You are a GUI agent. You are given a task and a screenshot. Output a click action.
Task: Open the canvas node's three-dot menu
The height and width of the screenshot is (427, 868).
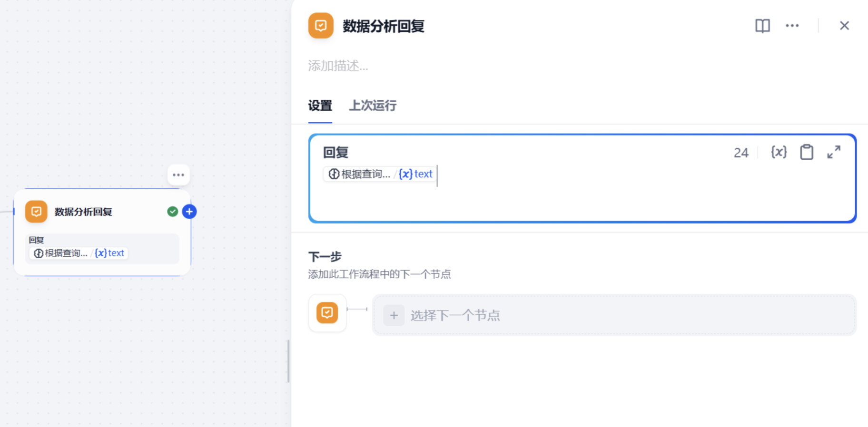(x=178, y=175)
